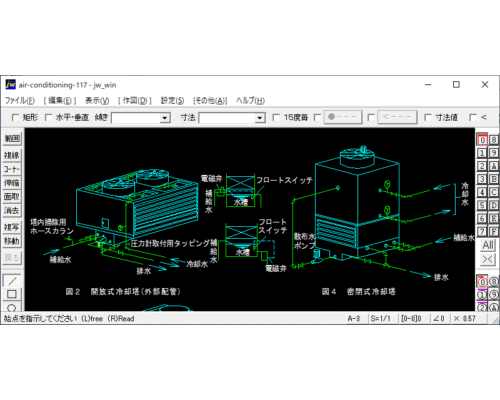Open the ヘルプ(H) menu

coord(250,100)
